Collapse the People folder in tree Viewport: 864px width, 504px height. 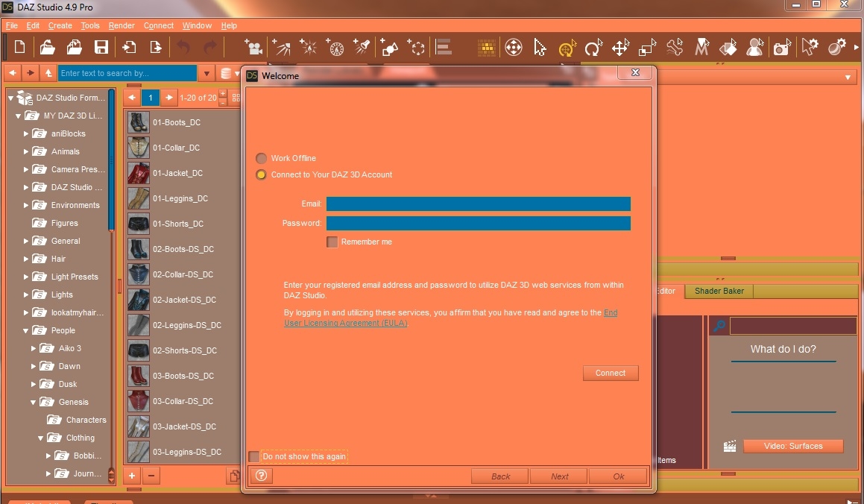pyautogui.click(x=26, y=330)
